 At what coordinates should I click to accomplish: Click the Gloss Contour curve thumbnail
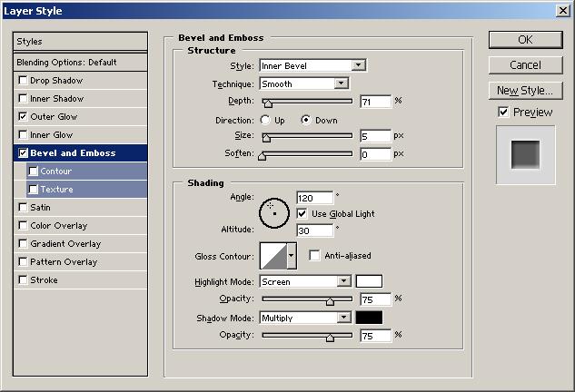pyautogui.click(x=273, y=255)
